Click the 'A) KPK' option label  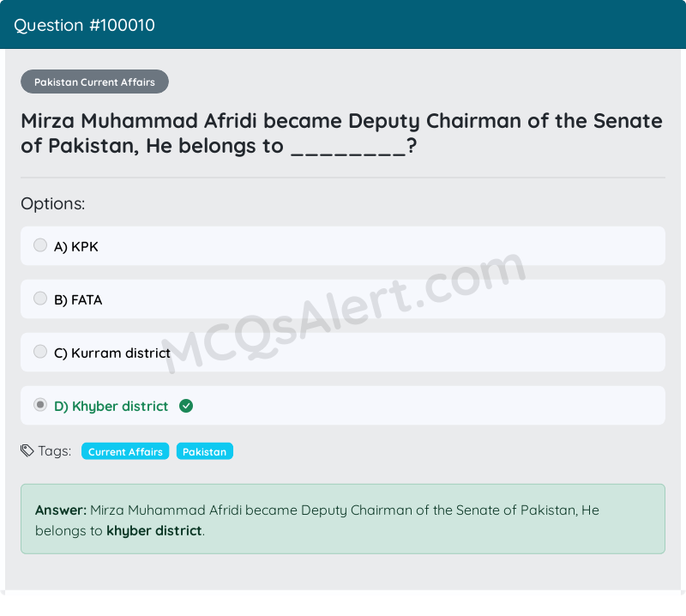click(76, 247)
